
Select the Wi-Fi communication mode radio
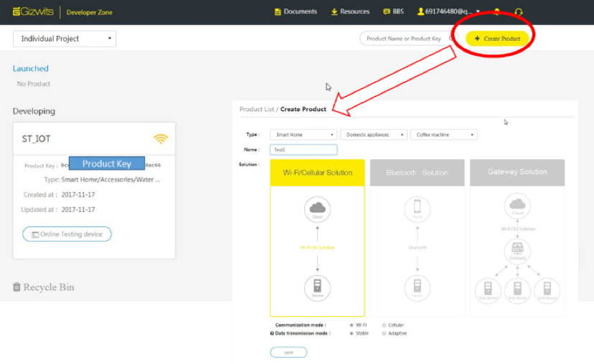pos(352,325)
